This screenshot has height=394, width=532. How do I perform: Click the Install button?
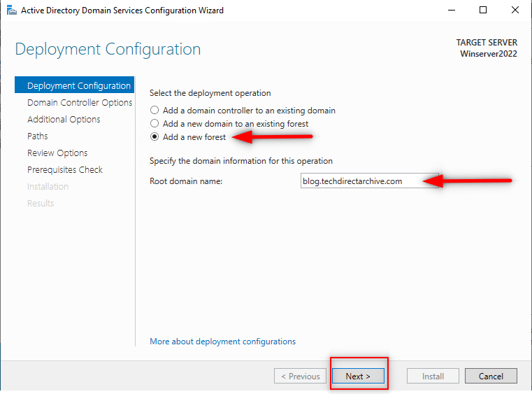[x=433, y=376]
